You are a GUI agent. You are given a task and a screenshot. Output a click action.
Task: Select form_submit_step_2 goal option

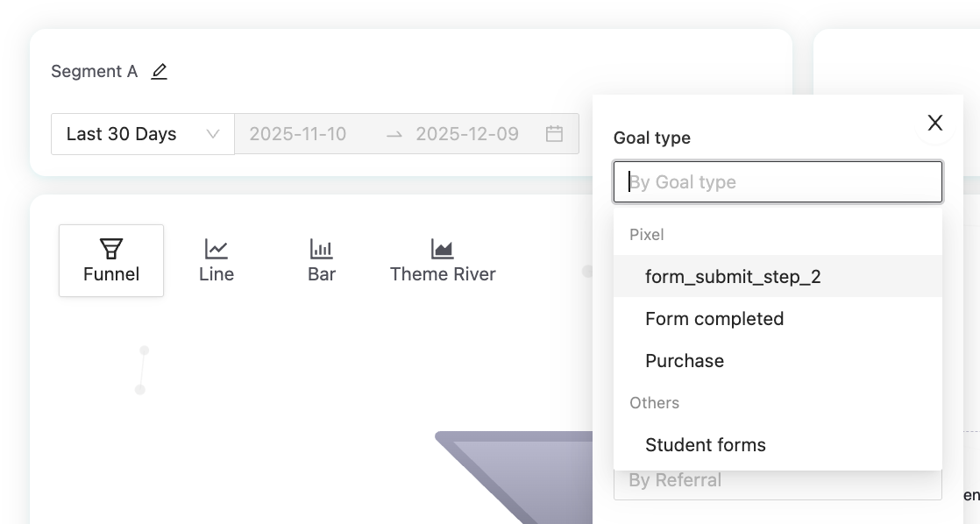pos(733,277)
